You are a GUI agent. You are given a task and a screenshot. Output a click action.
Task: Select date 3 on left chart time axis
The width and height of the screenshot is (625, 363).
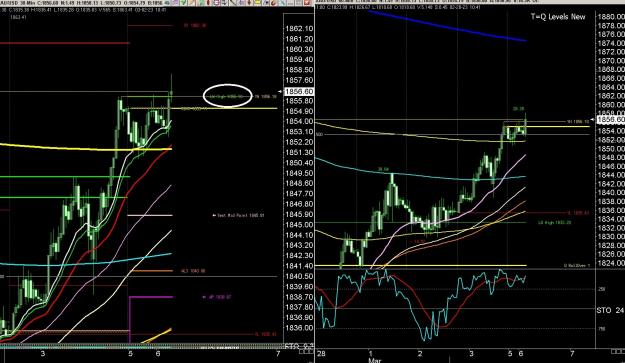pyautogui.click(x=43, y=354)
